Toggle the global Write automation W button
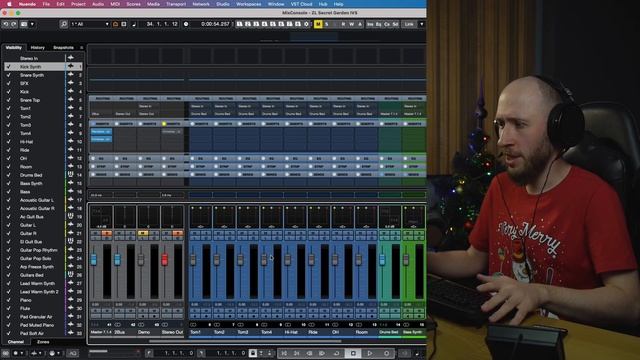The height and width of the screenshot is (360, 640). [351, 24]
